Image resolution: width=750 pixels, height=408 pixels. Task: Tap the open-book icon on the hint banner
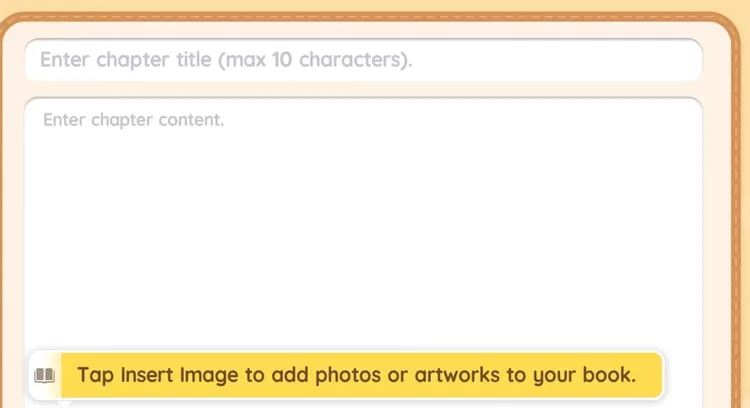click(45, 376)
